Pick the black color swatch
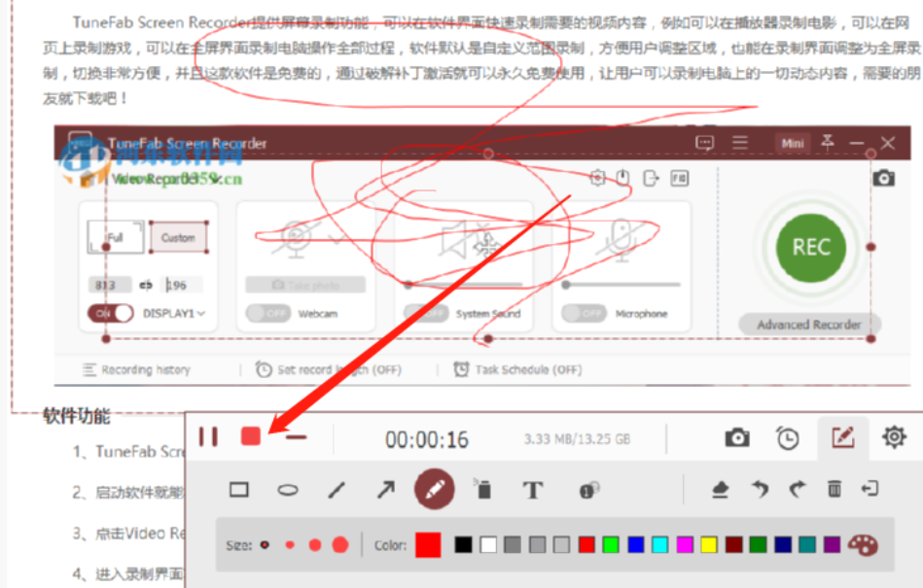Viewport: 923px width, 588px height. click(463, 545)
